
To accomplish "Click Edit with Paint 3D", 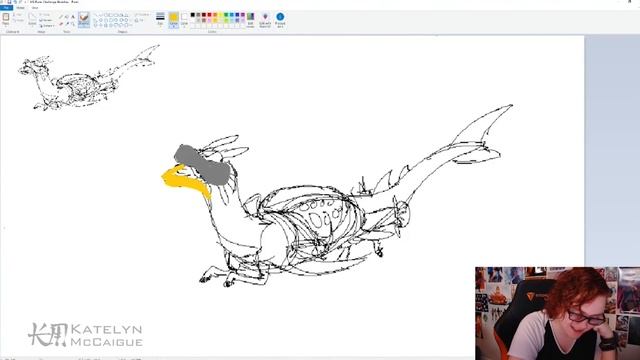I will [x=265, y=19].
